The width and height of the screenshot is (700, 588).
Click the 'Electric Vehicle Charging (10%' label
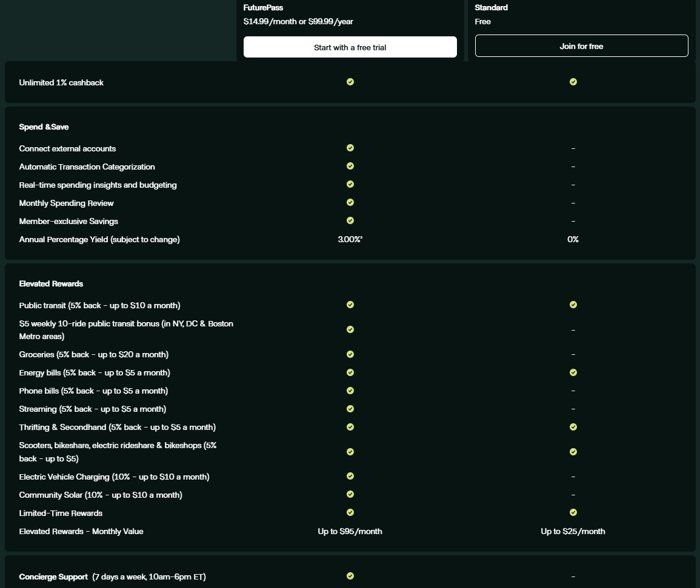[x=115, y=477]
